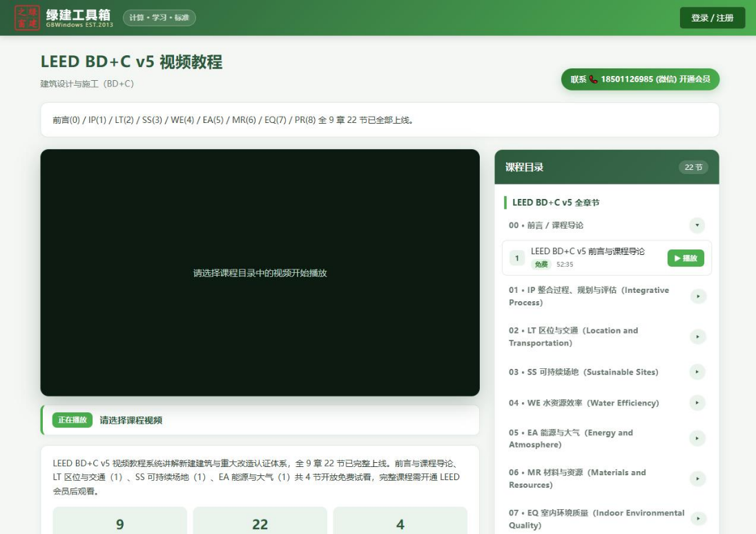Image resolution: width=756 pixels, height=534 pixels.
Task: Click the 课程目录 panel header text
Action: pyautogui.click(x=524, y=167)
